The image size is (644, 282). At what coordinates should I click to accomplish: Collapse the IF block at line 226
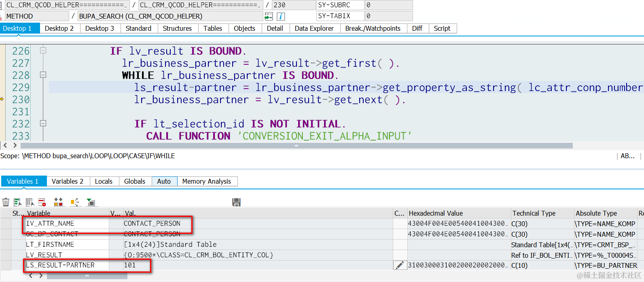point(43,51)
